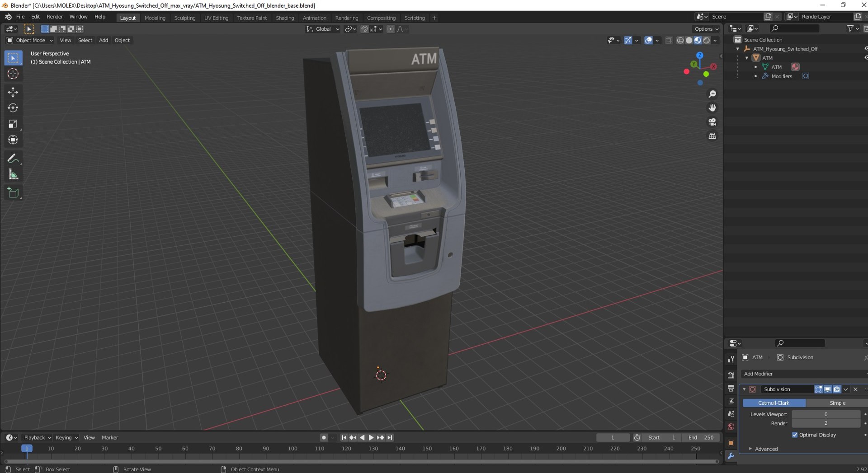Click the Blender logo menu icon
Viewport: 868px width, 473px height.
[x=8, y=17]
